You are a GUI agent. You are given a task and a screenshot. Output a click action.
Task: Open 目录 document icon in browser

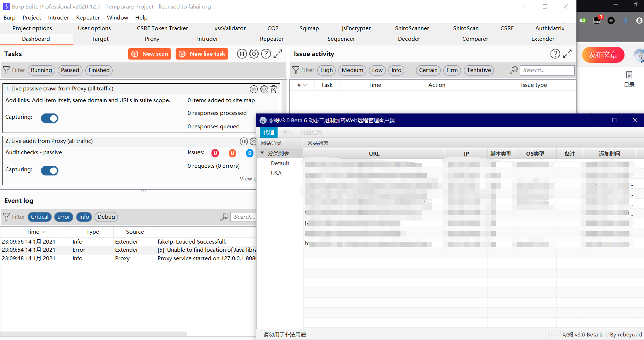click(629, 75)
